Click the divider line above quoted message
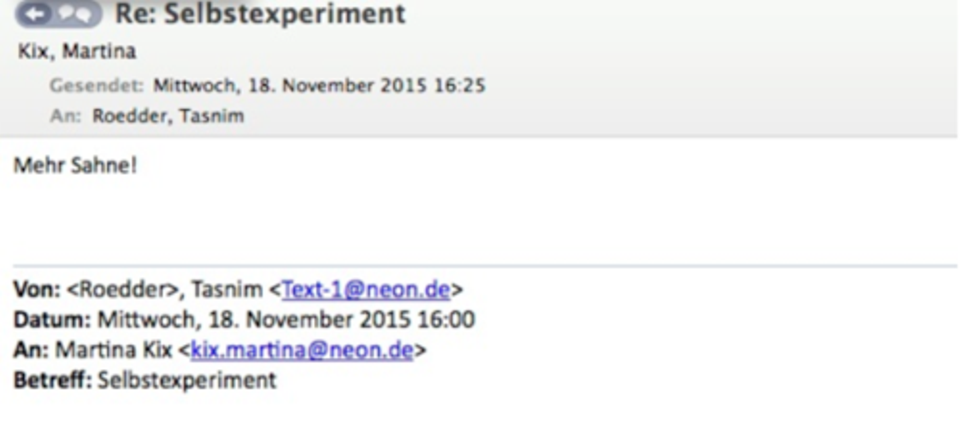Viewport: 960px width, 424px height. coord(485,267)
